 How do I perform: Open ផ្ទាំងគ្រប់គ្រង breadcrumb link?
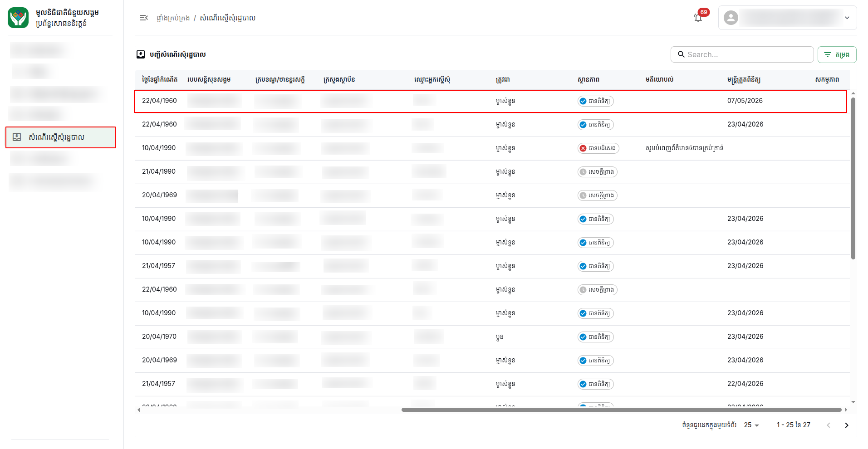pos(173,18)
